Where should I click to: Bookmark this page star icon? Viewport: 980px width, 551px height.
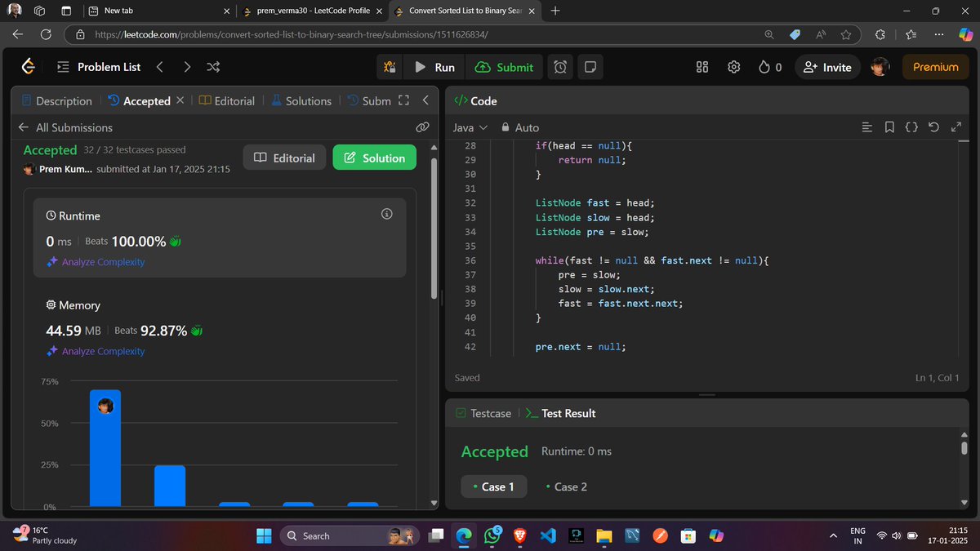(x=846, y=34)
